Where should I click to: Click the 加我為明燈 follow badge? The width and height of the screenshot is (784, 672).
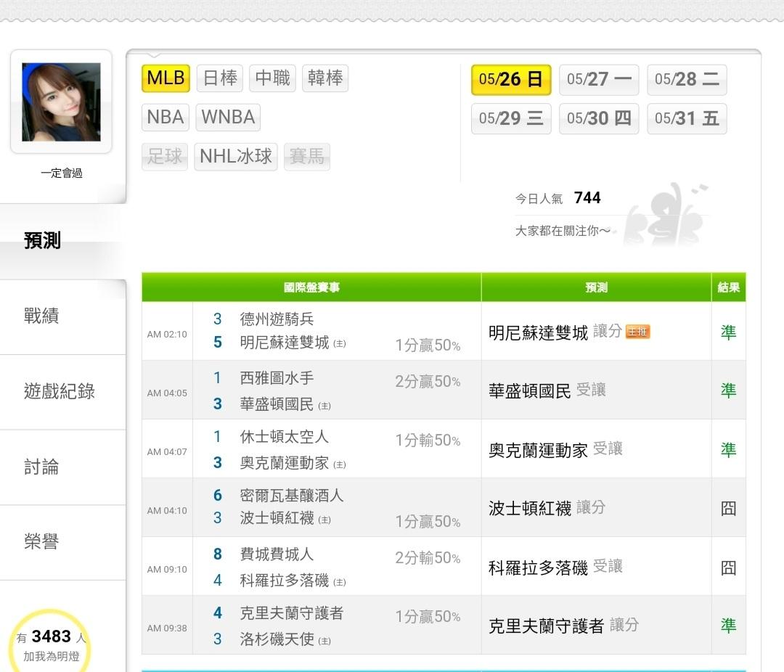(51, 644)
